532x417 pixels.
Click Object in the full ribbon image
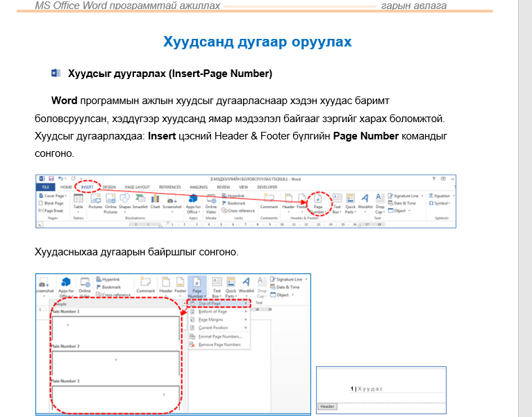click(x=399, y=210)
